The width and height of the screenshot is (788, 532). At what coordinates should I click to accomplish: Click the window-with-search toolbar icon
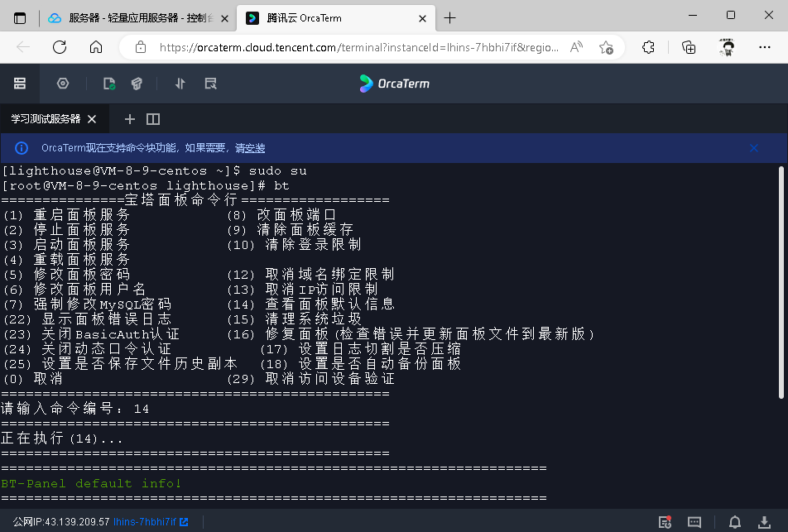tap(210, 84)
